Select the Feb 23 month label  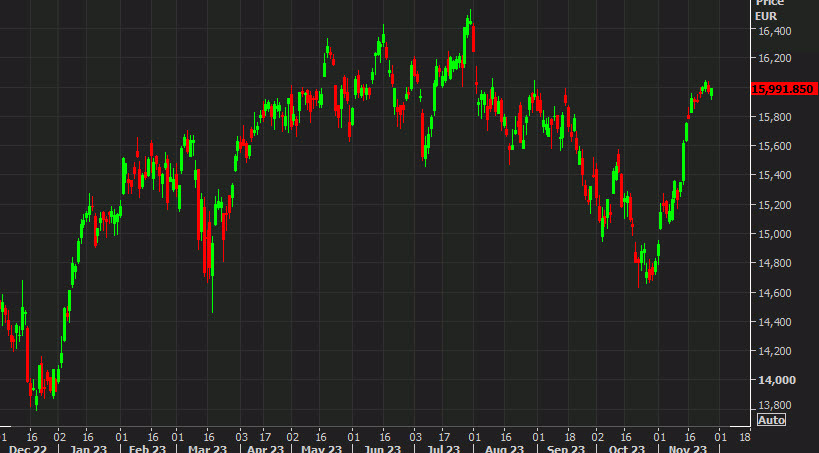pos(147,448)
